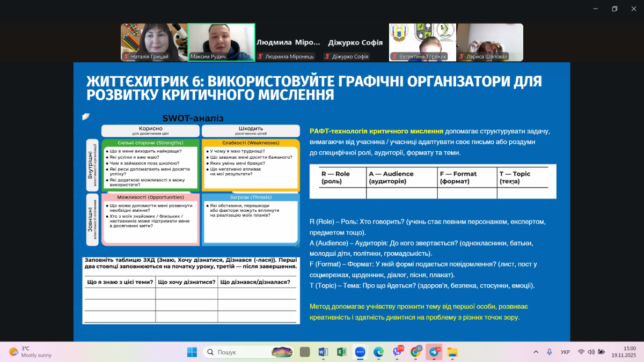The height and width of the screenshot is (362, 644).
Task: Switch the УКР keyboard language indicator
Action: click(565, 352)
